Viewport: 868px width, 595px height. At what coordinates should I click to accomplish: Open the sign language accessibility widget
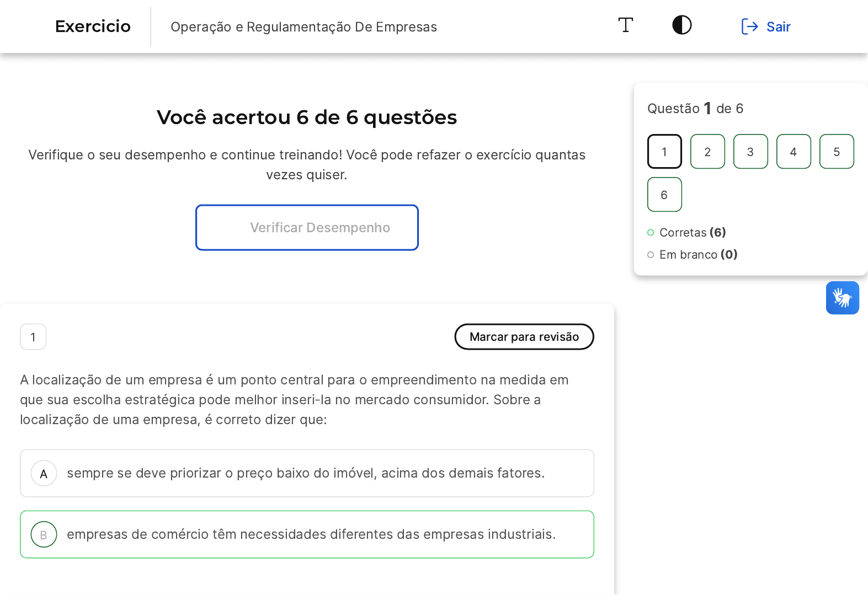842,298
